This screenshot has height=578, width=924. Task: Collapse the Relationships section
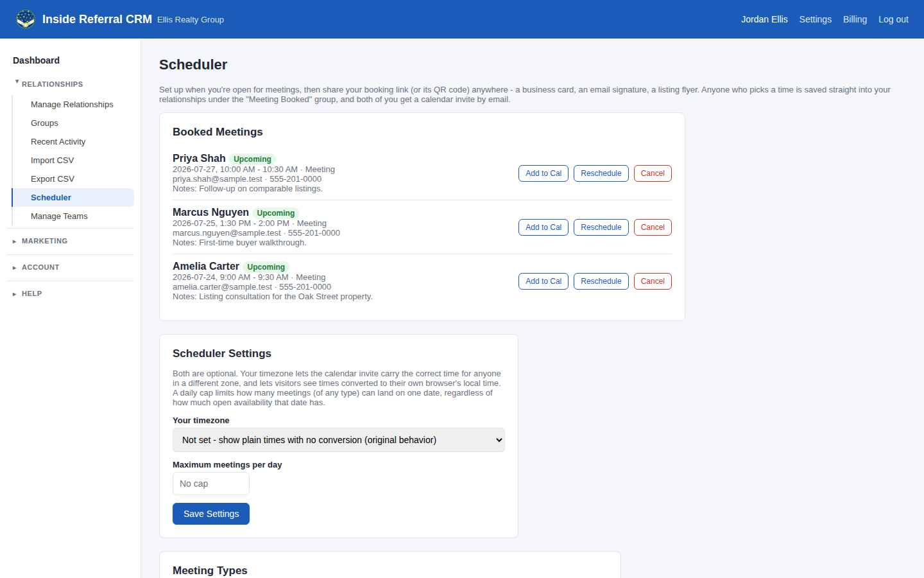[x=52, y=84]
